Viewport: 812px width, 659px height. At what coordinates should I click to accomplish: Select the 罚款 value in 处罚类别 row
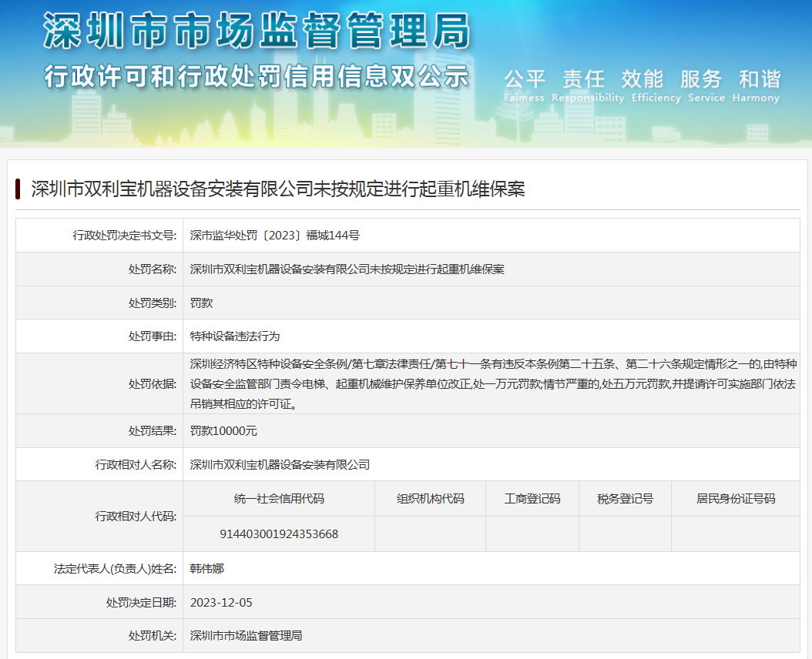click(201, 303)
